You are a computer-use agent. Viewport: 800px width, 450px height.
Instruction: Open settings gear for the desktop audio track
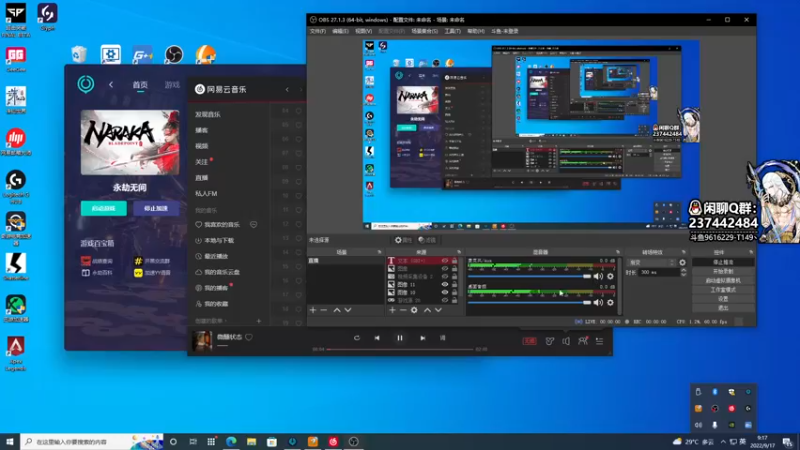(x=610, y=303)
